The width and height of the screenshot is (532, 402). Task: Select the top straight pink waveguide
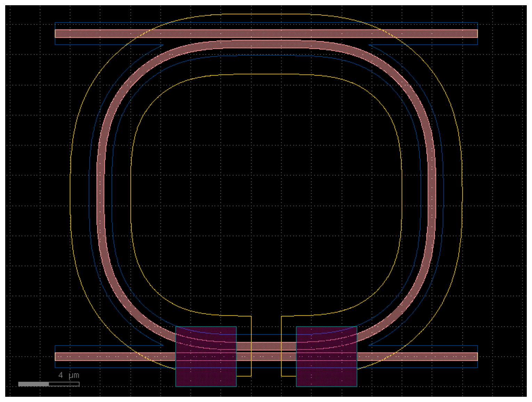266,34
